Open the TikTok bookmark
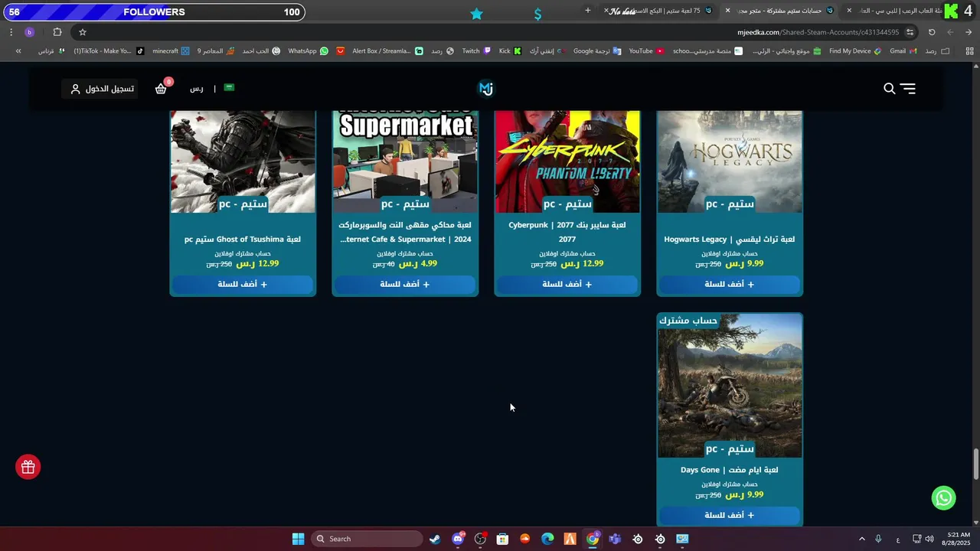 pyautogui.click(x=109, y=51)
